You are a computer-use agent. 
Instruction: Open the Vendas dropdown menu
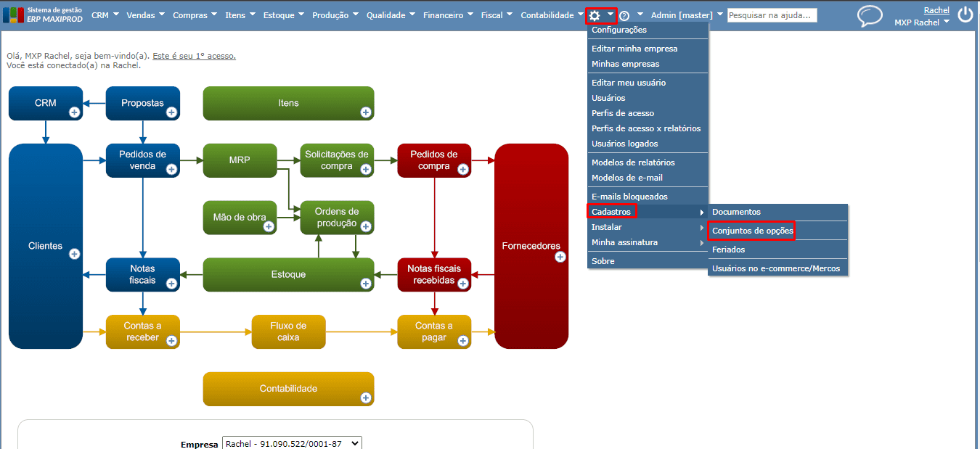tap(145, 15)
